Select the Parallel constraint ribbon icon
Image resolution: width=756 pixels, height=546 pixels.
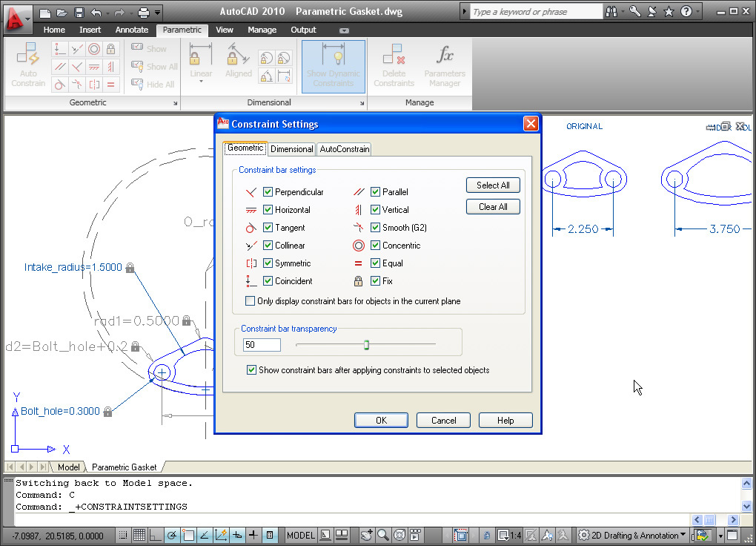[59, 67]
